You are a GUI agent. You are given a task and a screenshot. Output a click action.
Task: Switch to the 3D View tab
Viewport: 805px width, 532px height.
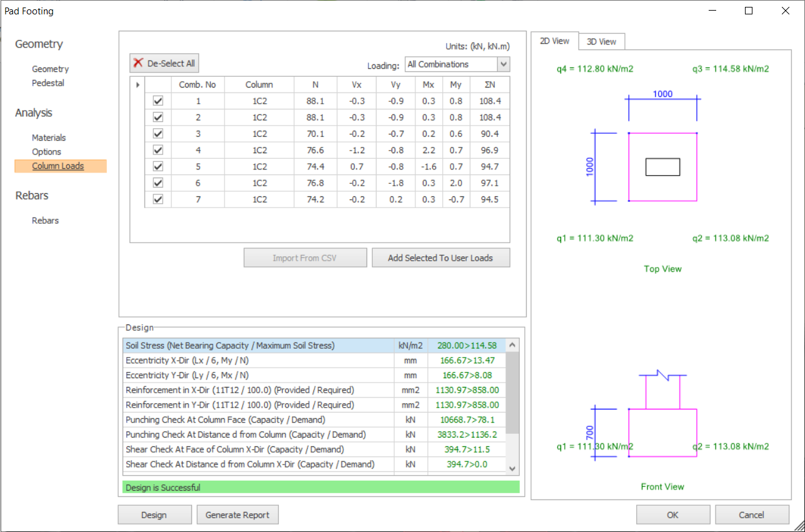pos(601,42)
